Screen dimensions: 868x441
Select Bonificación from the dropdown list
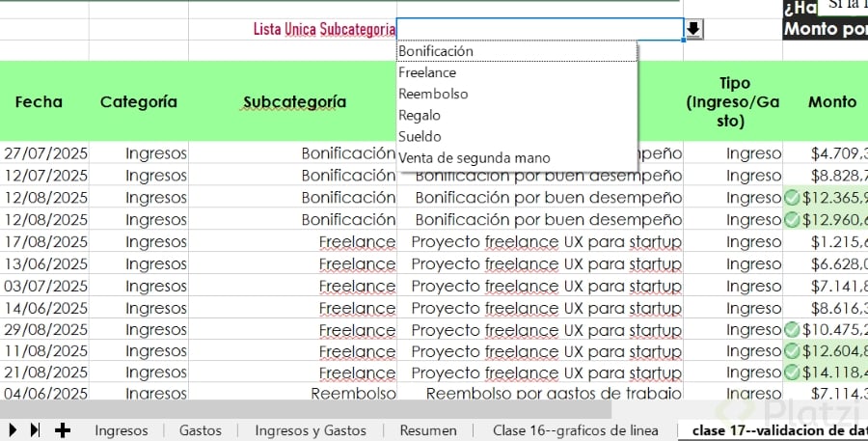click(x=517, y=51)
